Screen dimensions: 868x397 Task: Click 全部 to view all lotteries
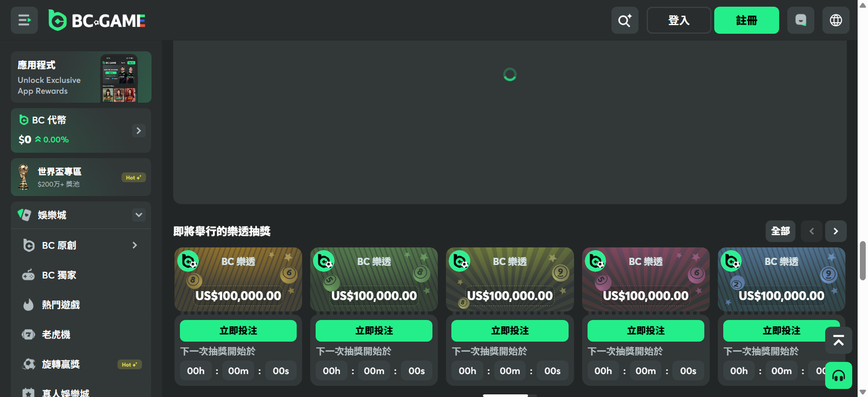pos(781,231)
